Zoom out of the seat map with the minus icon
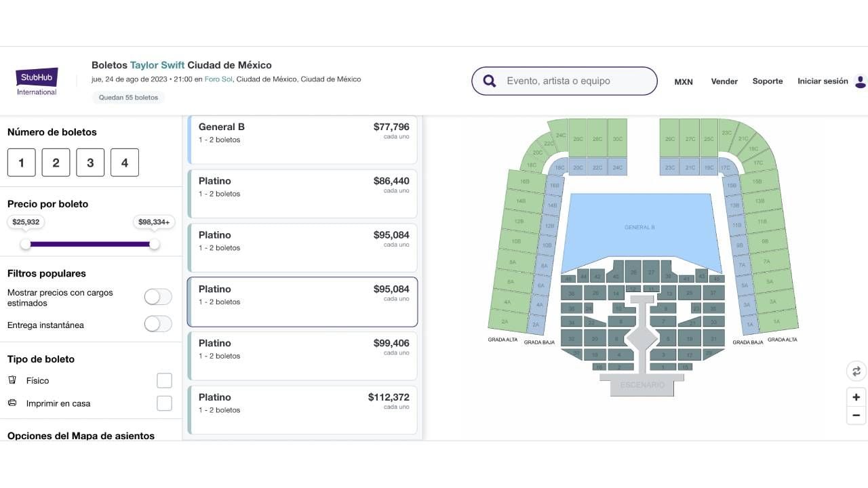This screenshot has height=488, width=868. pos(856,415)
